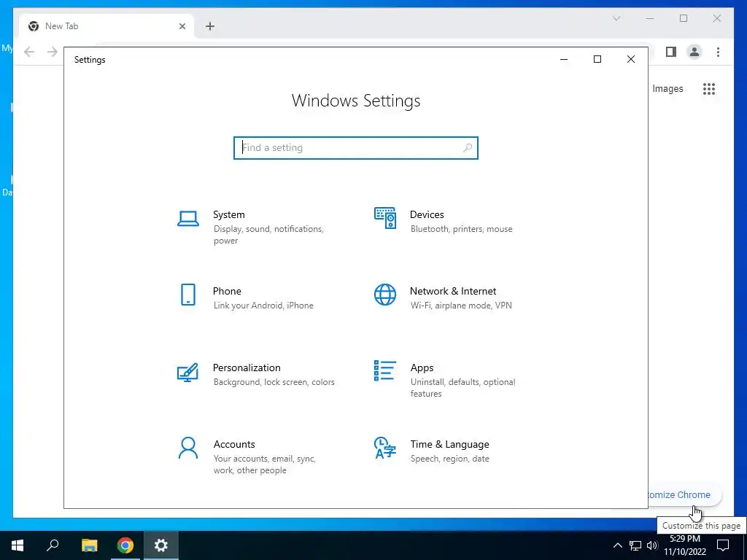Screen dimensions: 747x560
Task: Click the magnifier icon in Find a setting
Action: [468, 147]
